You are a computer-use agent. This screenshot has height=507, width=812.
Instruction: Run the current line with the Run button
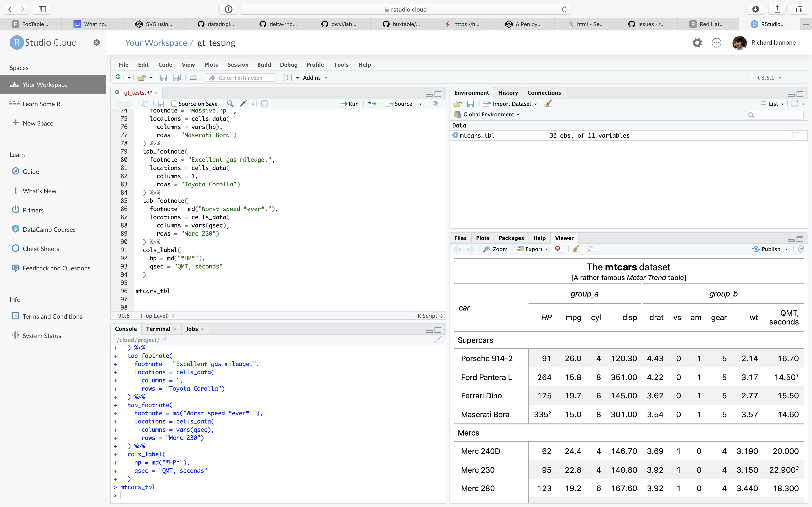pos(349,104)
